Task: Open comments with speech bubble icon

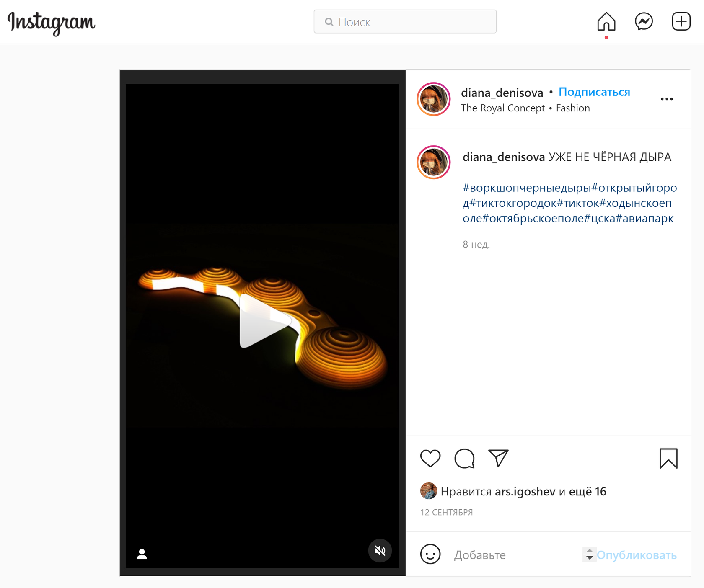Action: [x=464, y=458]
